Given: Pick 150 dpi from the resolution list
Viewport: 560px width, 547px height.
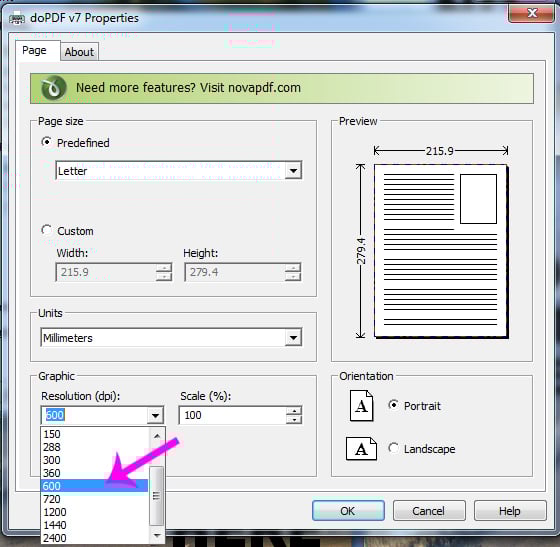Looking at the screenshot, I should tap(95, 434).
